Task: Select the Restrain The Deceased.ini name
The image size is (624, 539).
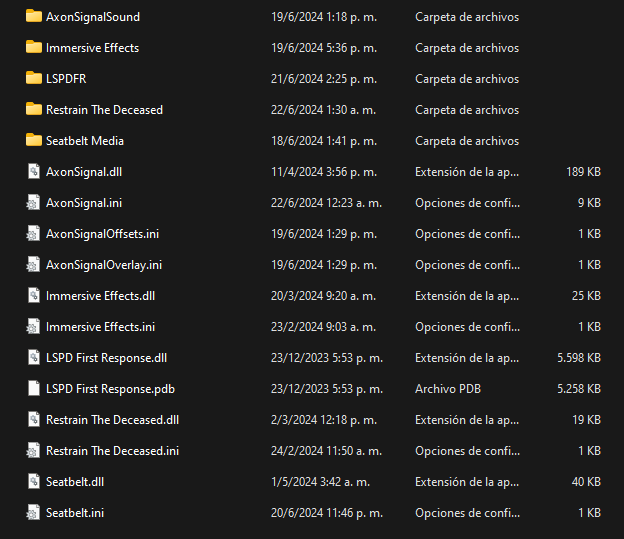Action: (x=112, y=451)
